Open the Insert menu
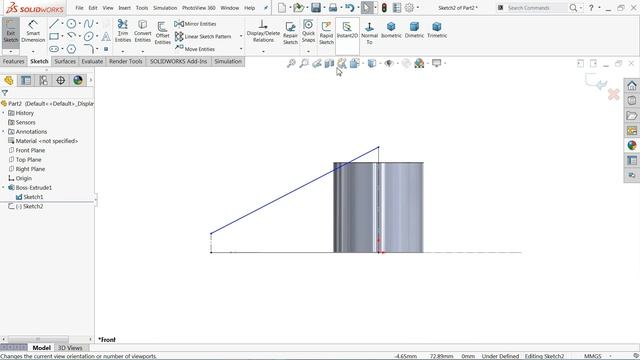The image size is (640, 360). 124,8
